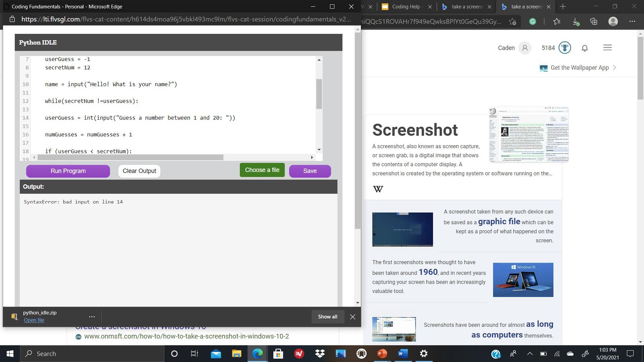The height and width of the screenshot is (362, 644).
Task: Click the Edge profile avatar icon
Action: pyautogui.click(x=613, y=22)
